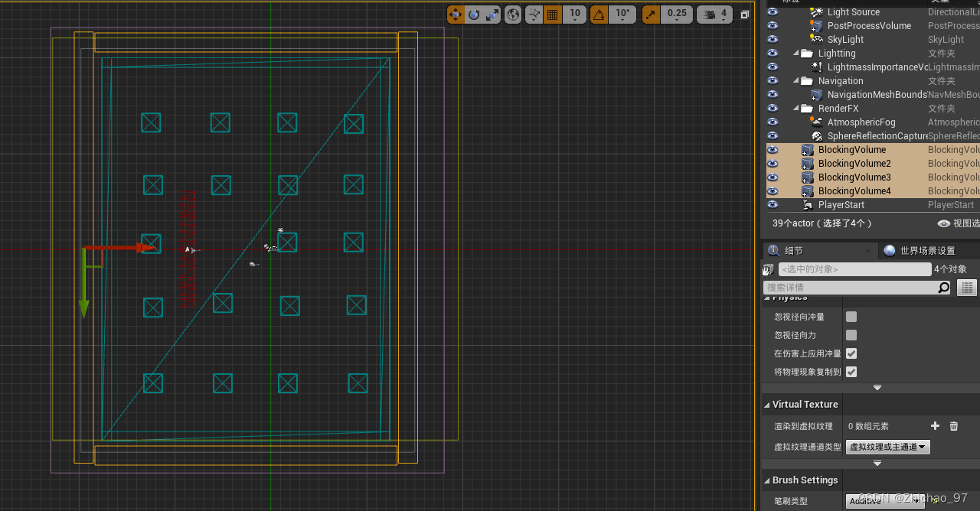Select the PlayerStart actor in outliner
Image resolution: width=980 pixels, height=511 pixels.
coord(842,204)
